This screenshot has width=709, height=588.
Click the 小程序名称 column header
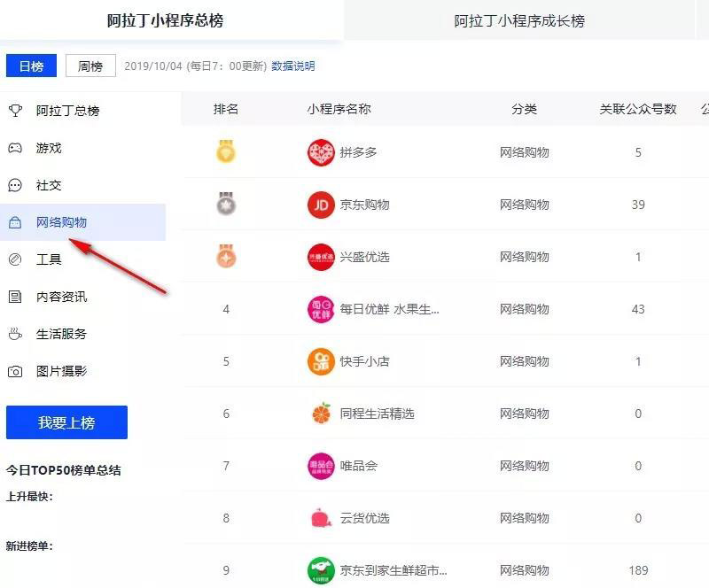tap(339, 109)
